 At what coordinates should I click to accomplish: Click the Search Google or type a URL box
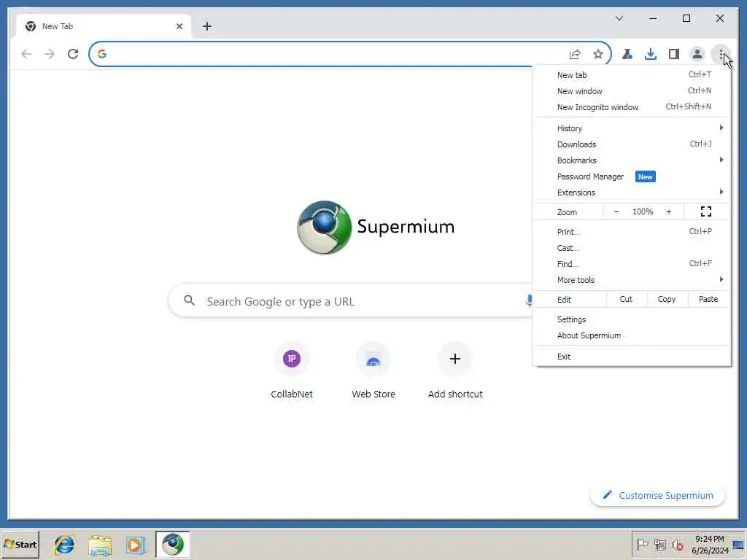[x=350, y=301]
